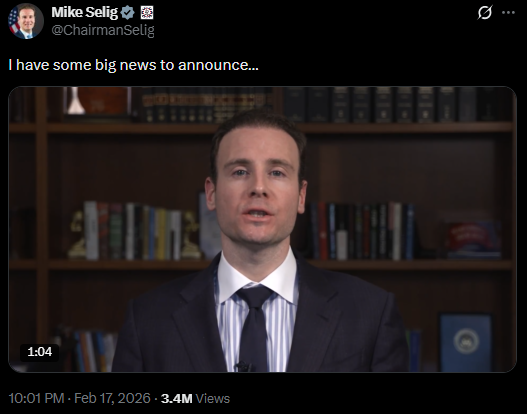Open the @ChairmanSelig handle link
This screenshot has width=527, height=414.
click(x=103, y=30)
